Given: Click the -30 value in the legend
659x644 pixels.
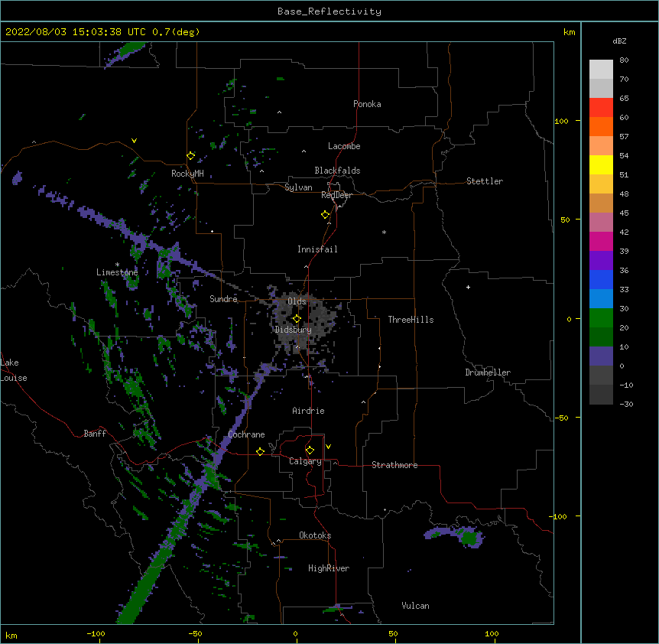Looking at the screenshot, I should 626,404.
